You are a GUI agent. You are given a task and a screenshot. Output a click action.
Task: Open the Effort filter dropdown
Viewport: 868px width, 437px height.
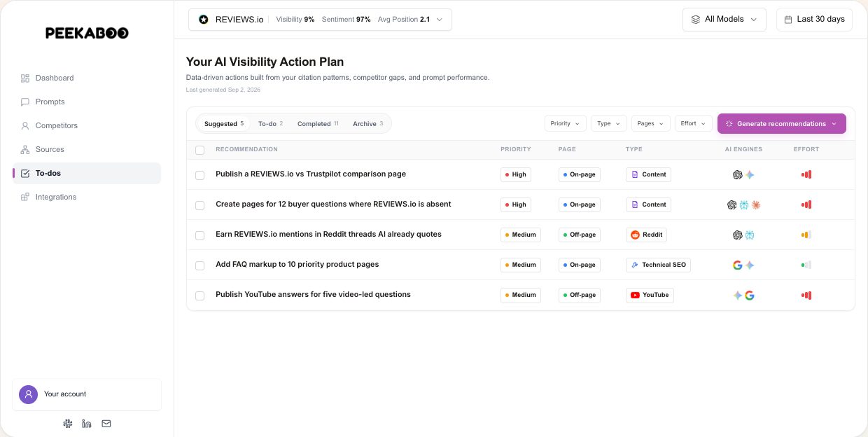(694, 123)
